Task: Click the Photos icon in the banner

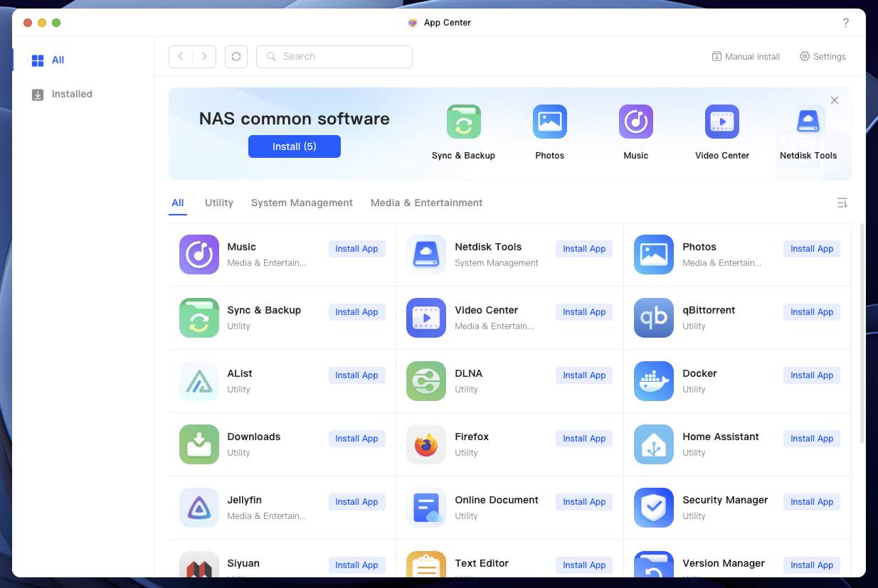Action: [x=550, y=122]
